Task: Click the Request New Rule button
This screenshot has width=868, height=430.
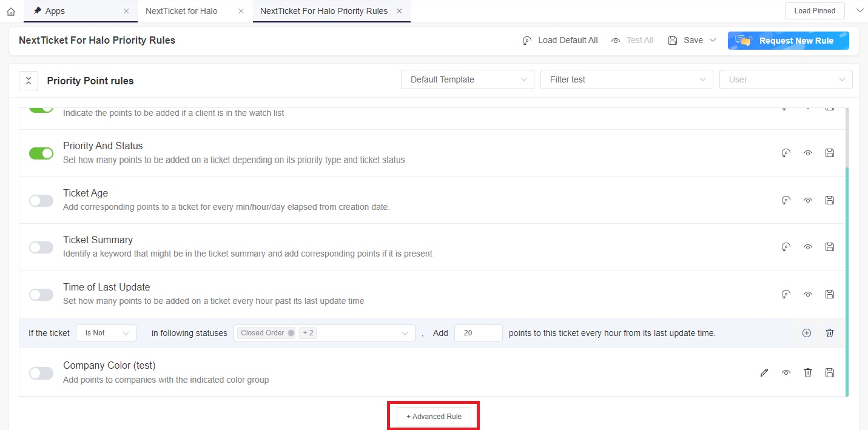Action: coord(788,41)
